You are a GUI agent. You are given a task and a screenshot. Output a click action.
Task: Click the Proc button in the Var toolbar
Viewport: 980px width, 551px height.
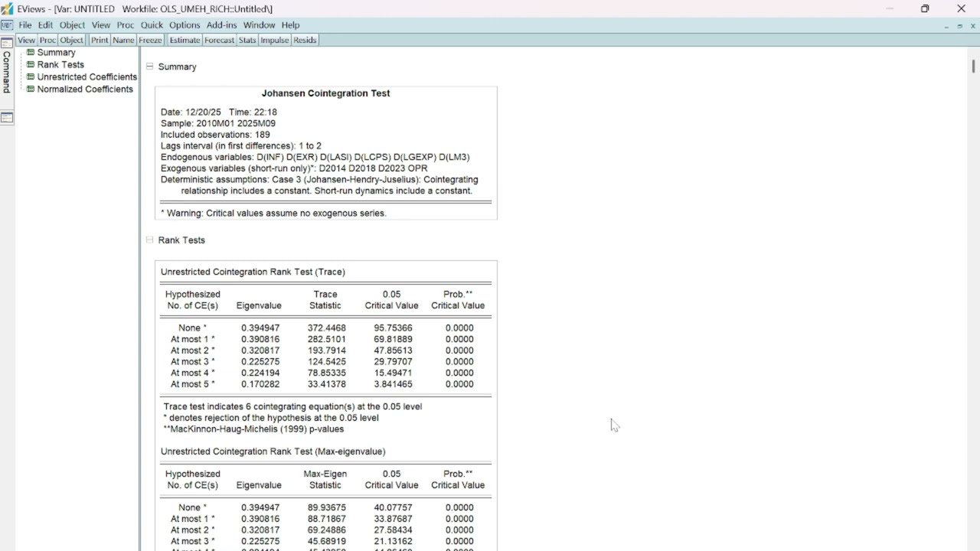47,40
